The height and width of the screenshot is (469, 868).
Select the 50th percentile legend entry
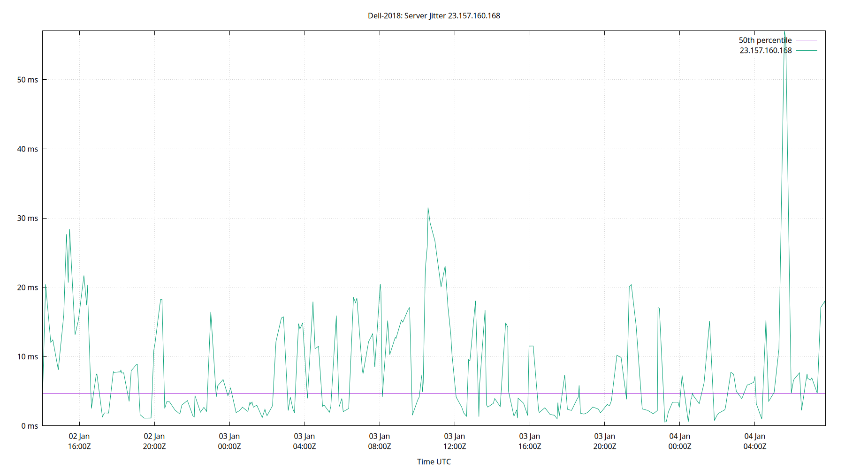(x=764, y=40)
